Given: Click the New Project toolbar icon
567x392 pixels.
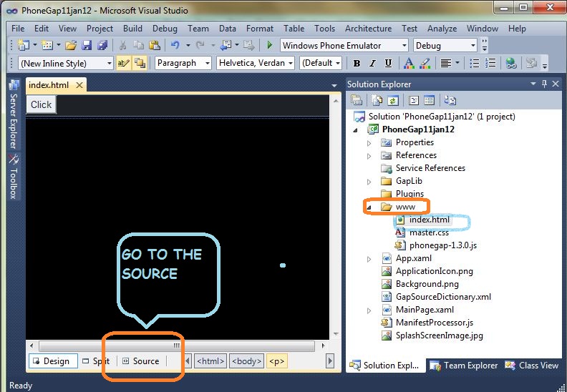Looking at the screenshot, I should (24, 45).
